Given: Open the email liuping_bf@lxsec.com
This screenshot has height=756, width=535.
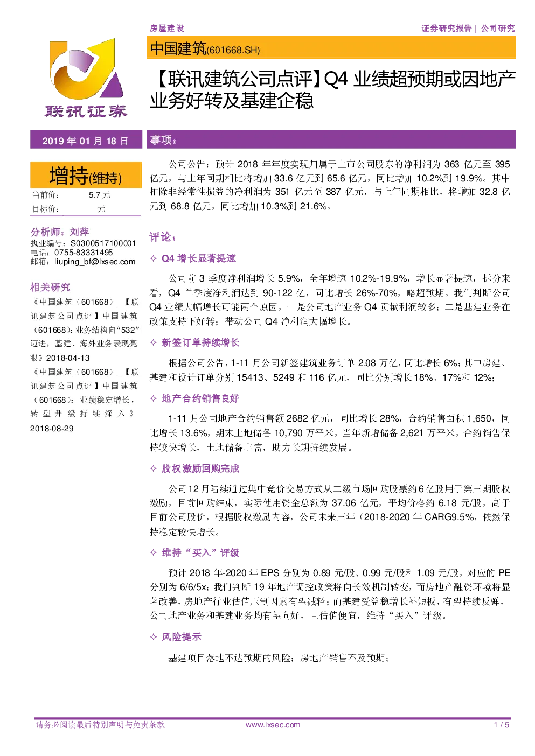Looking at the screenshot, I should [95, 262].
